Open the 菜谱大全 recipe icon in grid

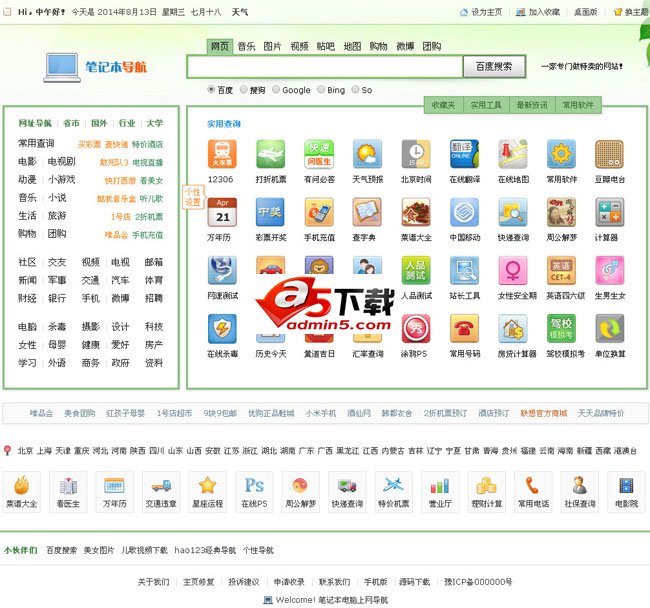416,212
